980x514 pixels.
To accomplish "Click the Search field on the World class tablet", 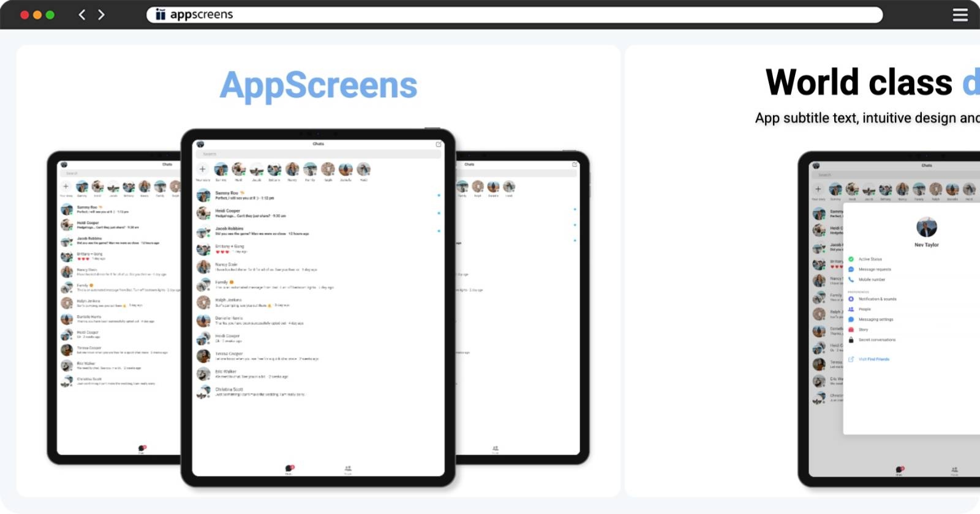I will tap(896, 175).
